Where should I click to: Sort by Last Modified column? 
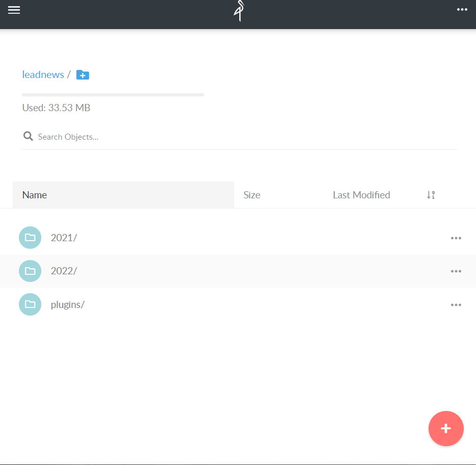(x=361, y=195)
